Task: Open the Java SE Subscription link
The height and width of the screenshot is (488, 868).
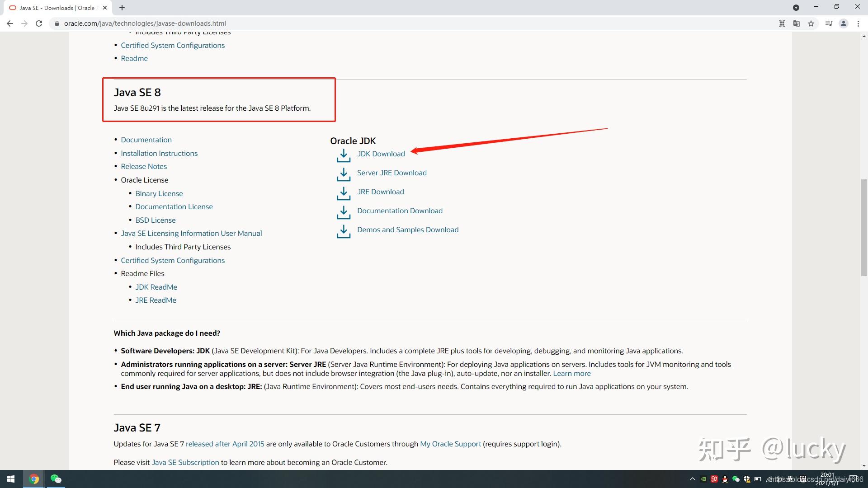Action: tap(185, 462)
